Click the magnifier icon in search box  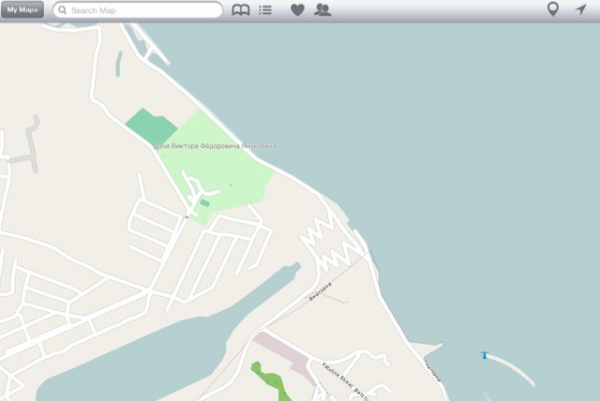coord(62,10)
